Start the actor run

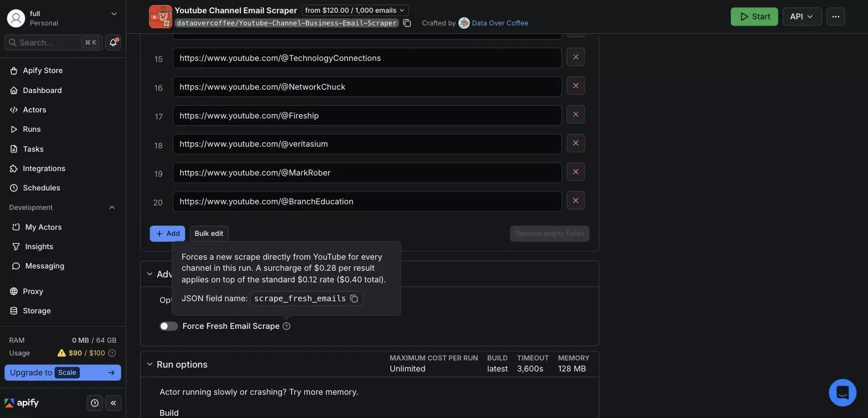(x=754, y=17)
